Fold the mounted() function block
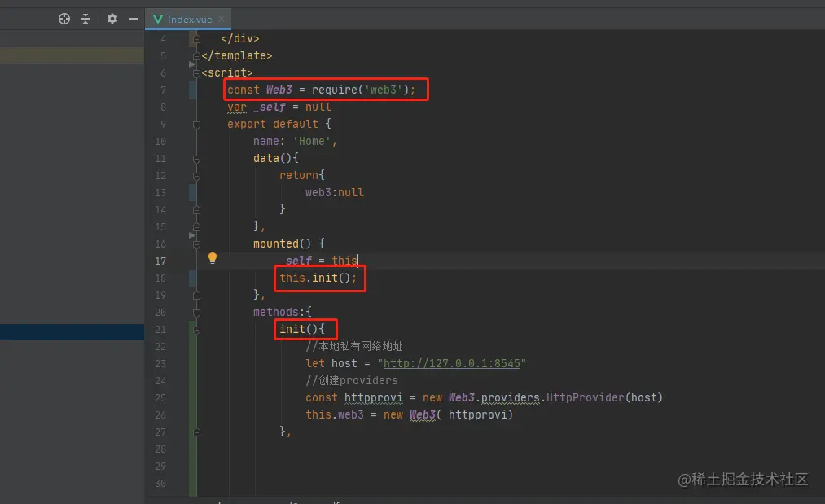Viewport: 825px width, 504px height. [196, 244]
